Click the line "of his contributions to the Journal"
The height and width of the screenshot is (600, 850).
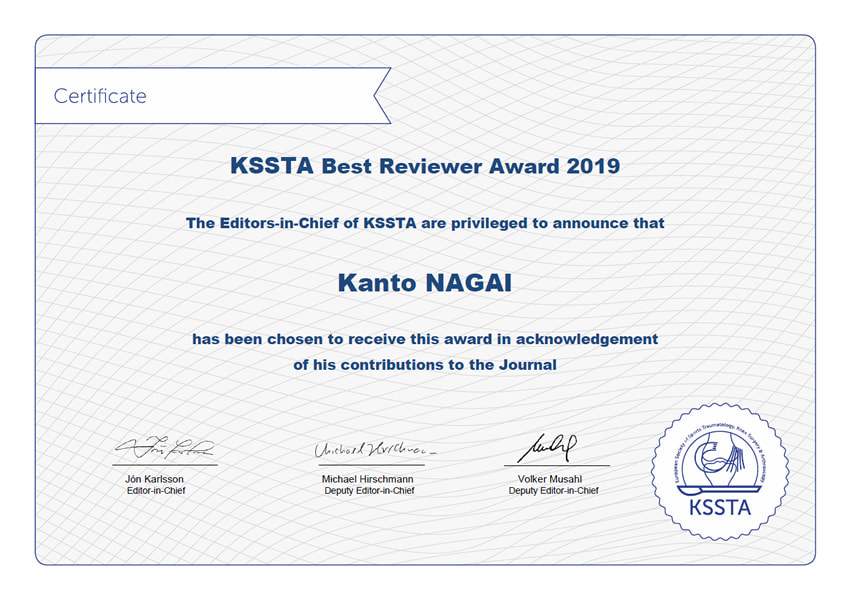click(425, 365)
